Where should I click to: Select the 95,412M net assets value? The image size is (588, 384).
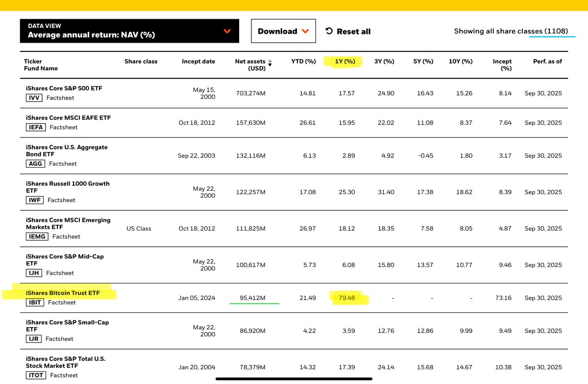coord(252,297)
